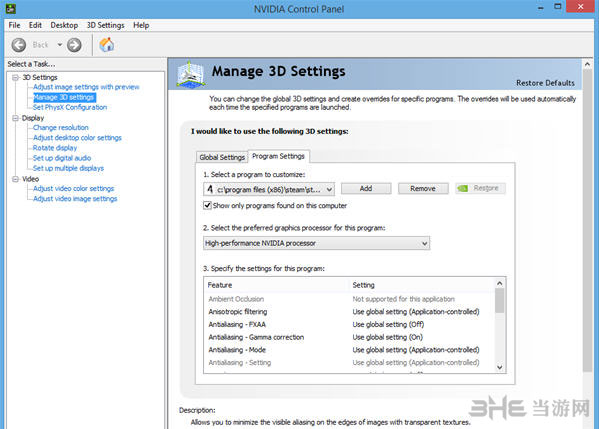Minimize the NVIDIA Control Panel window
The height and width of the screenshot is (429, 599).
tap(541, 7)
